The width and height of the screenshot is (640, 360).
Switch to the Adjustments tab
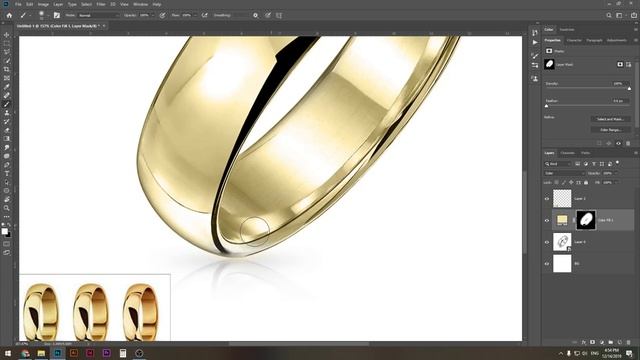coord(617,40)
